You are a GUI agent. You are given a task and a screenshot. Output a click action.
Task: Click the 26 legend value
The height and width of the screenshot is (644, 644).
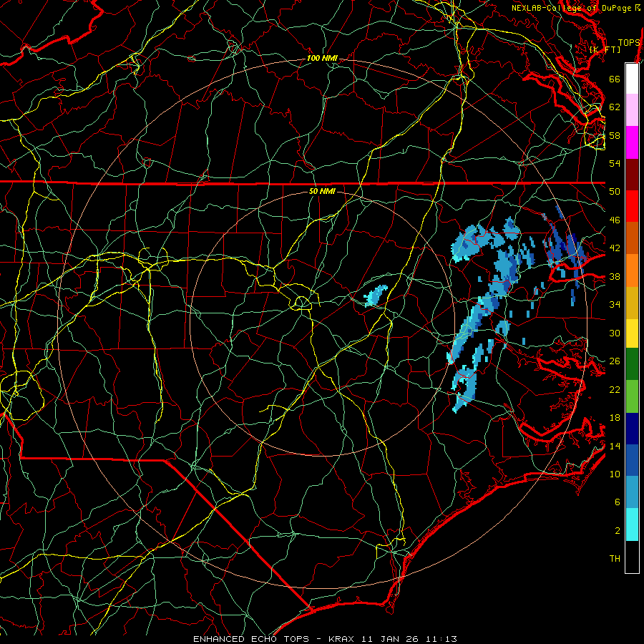(615, 361)
